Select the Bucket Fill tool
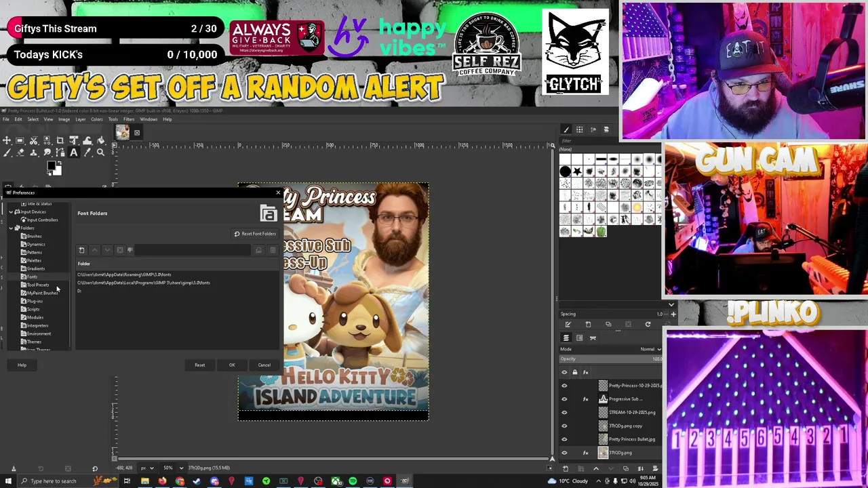The height and width of the screenshot is (488, 868). tap(100, 140)
